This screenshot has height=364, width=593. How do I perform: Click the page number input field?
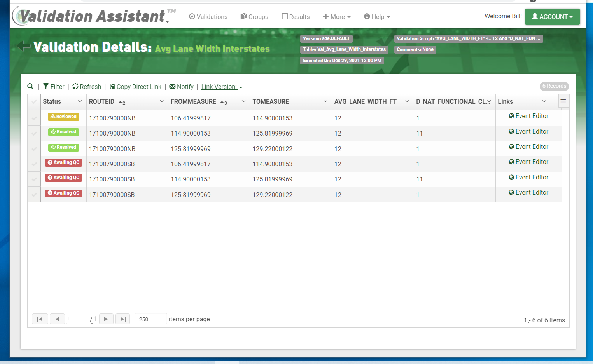click(x=77, y=319)
